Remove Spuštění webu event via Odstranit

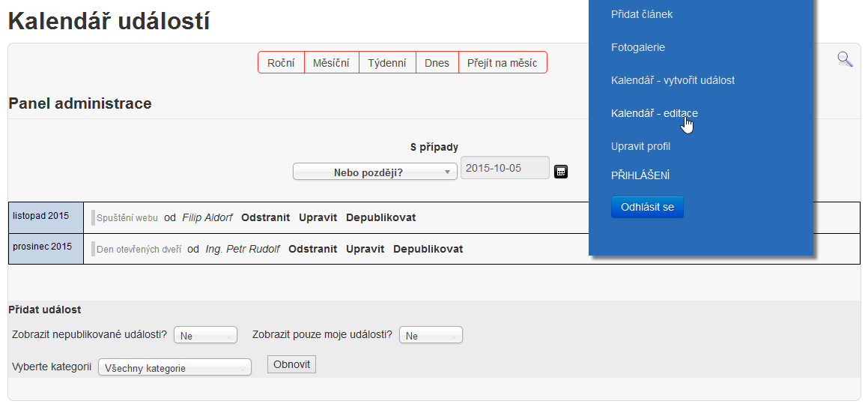pos(266,217)
